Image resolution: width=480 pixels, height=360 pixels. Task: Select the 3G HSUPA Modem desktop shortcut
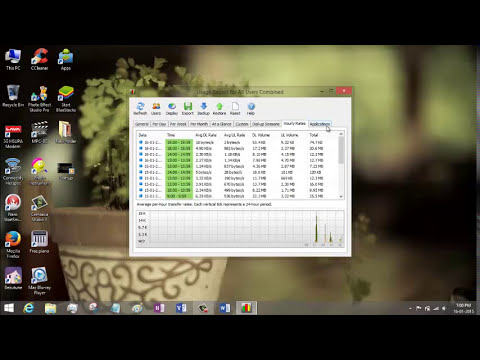point(13,136)
